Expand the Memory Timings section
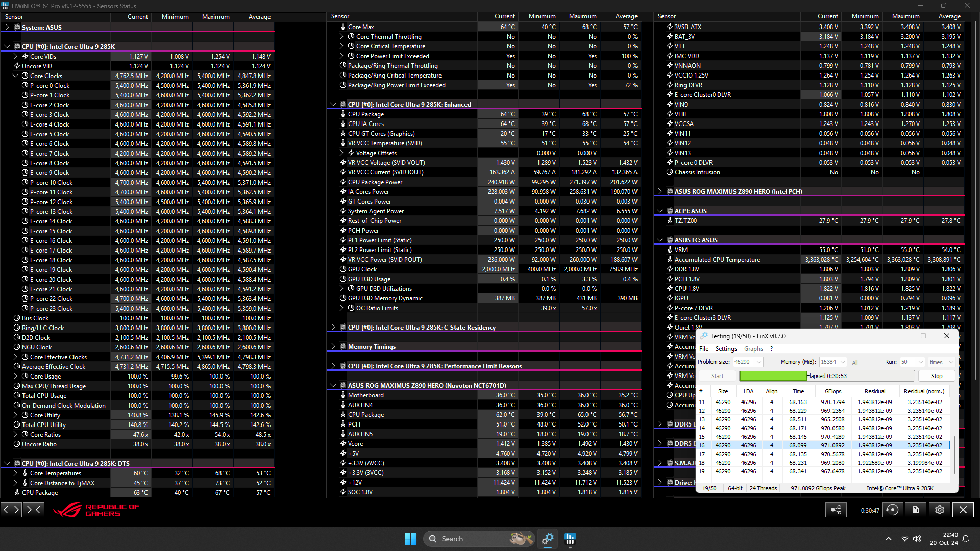 point(333,347)
